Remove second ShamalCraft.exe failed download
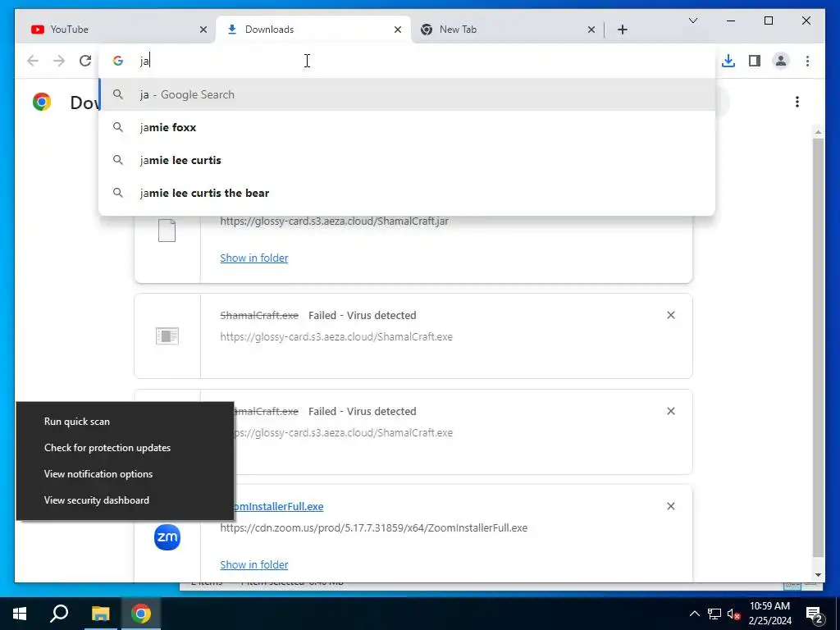This screenshot has height=630, width=840. (x=671, y=411)
